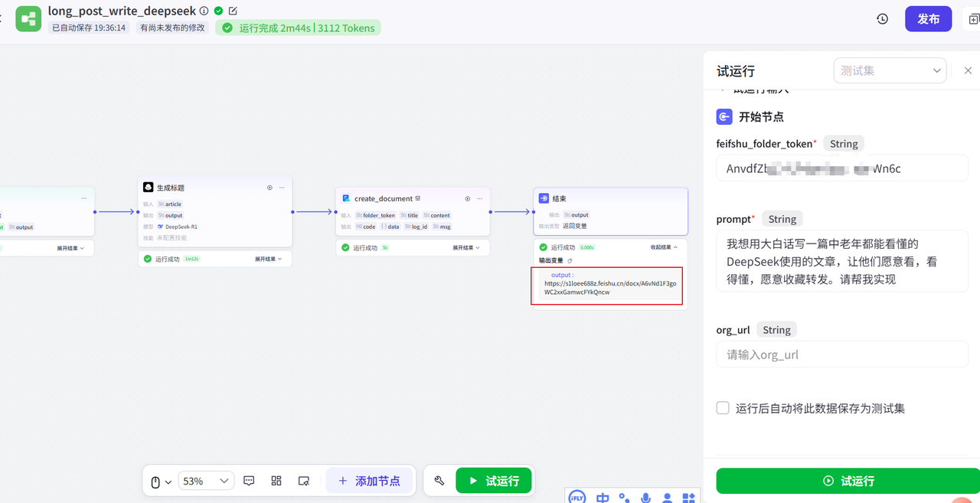
Task: Open the create_document node more-options menu
Action: pyautogui.click(x=480, y=198)
